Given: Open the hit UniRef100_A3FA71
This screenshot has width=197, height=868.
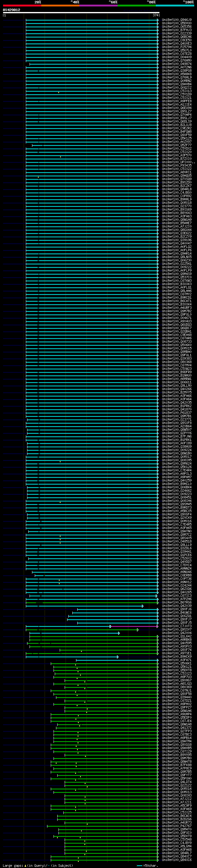Looking at the screenshot, I should point(176,660).
